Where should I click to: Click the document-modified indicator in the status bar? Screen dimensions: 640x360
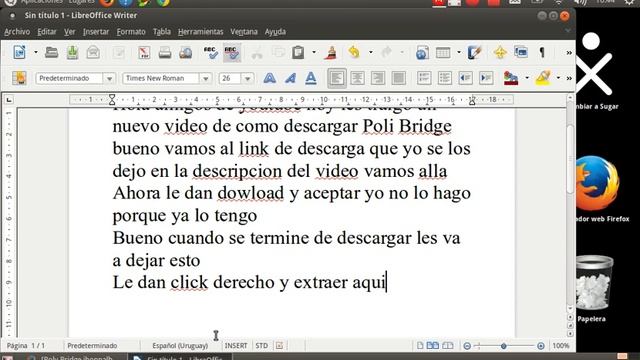point(279,345)
